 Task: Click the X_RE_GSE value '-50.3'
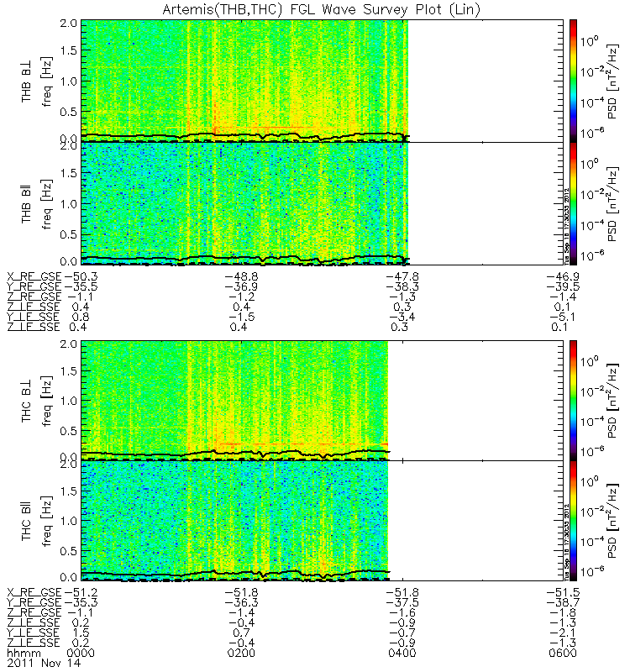(x=81, y=277)
